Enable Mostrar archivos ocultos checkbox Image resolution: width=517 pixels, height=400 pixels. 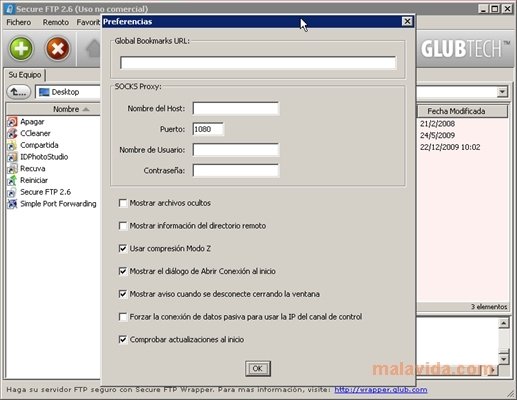(123, 203)
